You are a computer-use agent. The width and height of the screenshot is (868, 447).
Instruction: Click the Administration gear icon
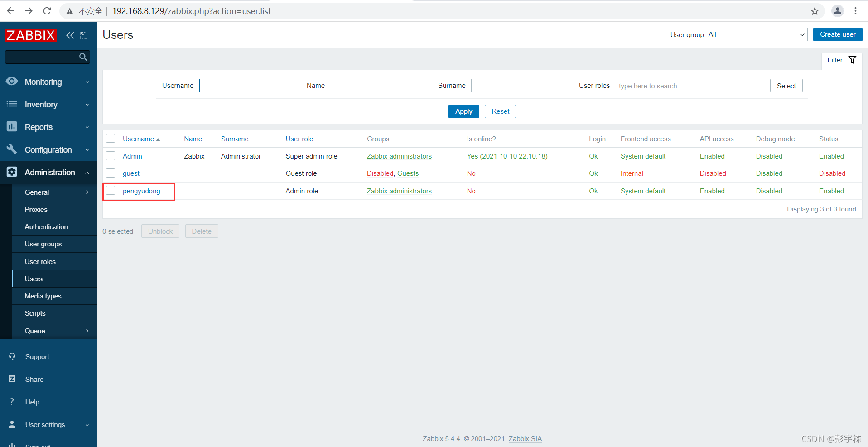12,172
